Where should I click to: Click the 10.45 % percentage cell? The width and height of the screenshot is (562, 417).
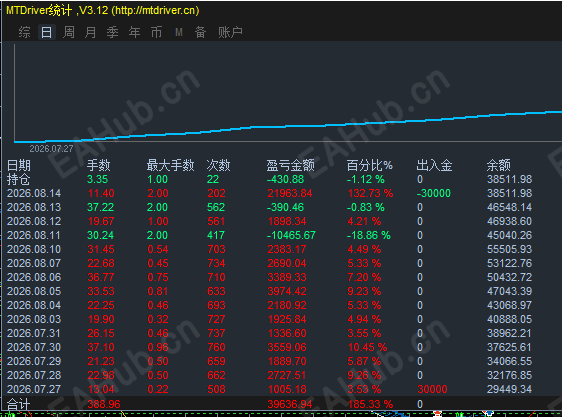pos(367,347)
